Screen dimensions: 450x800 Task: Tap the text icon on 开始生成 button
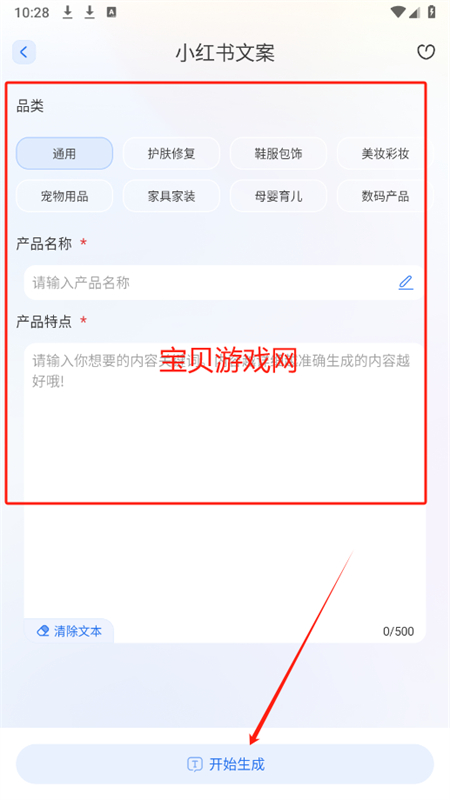click(195, 764)
